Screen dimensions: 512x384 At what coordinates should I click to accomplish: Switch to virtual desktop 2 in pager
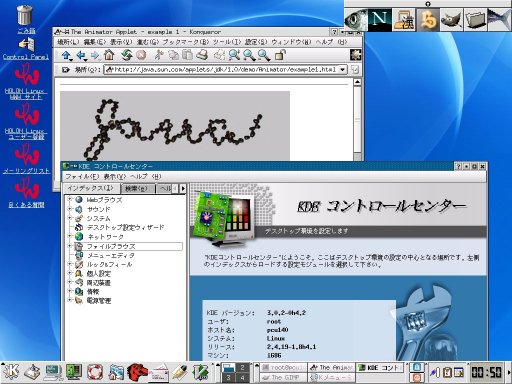pos(242,368)
